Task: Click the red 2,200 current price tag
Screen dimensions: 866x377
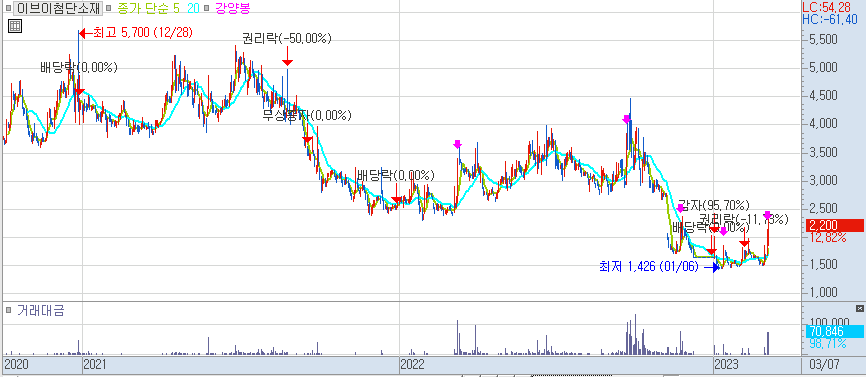Action: coord(835,225)
